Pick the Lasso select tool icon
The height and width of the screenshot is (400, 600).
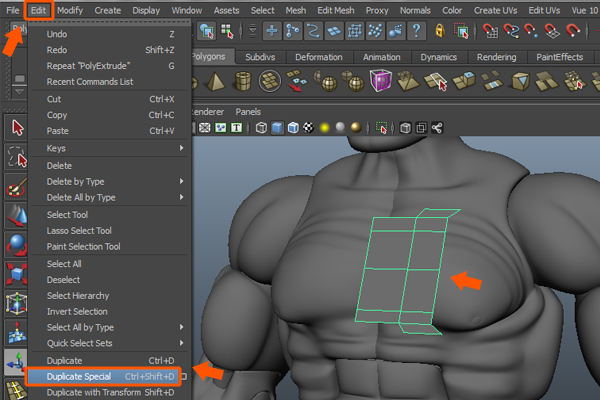click(17, 156)
